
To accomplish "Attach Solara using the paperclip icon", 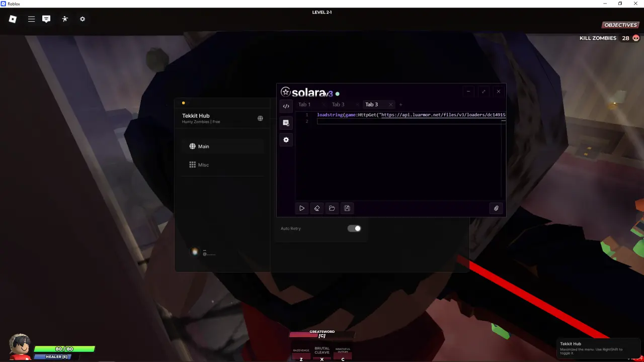I will tap(496, 208).
